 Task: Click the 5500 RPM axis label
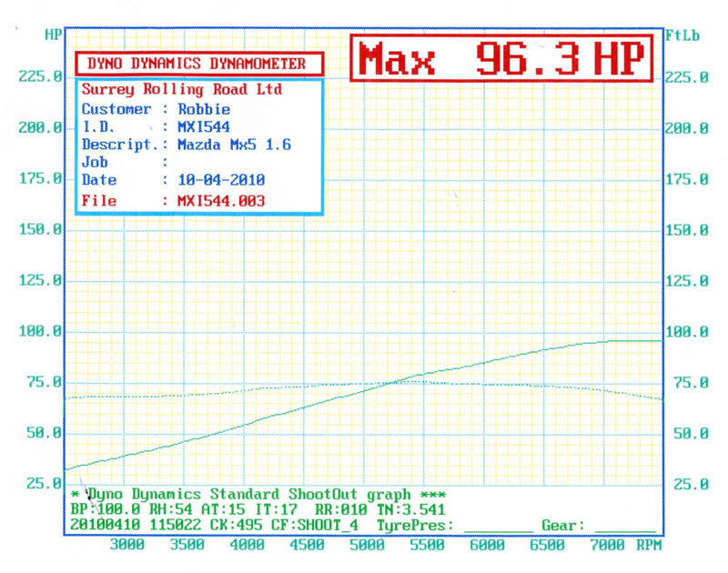tap(427, 544)
